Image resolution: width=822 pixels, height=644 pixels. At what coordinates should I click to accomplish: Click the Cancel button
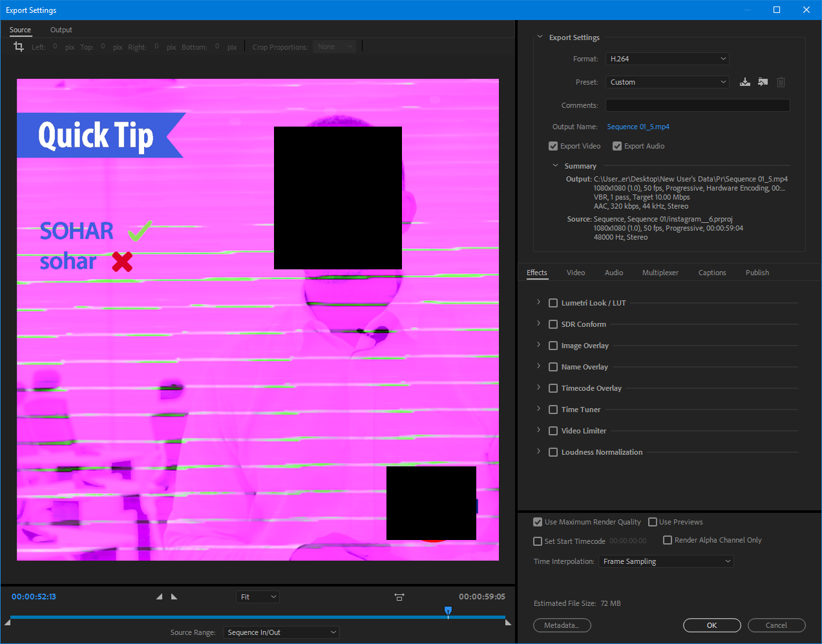point(777,625)
